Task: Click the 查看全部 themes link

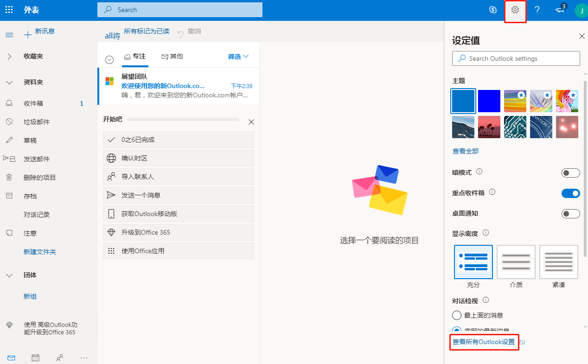Action: click(466, 151)
